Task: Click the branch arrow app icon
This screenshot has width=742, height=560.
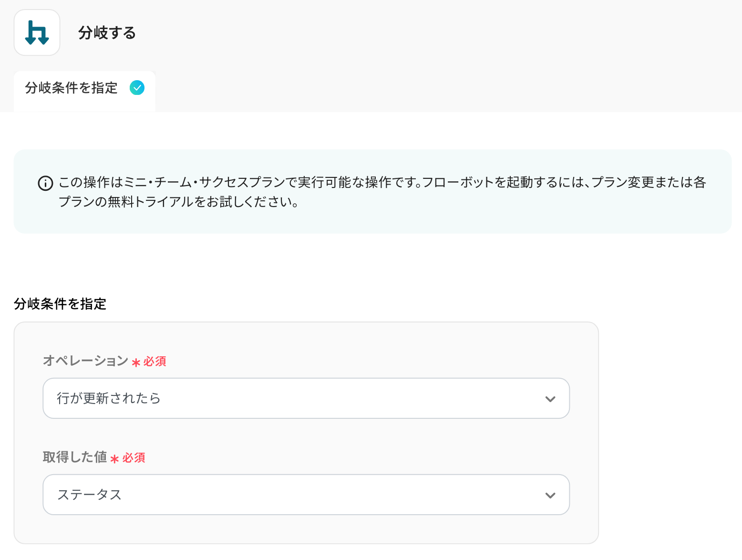Action: pyautogui.click(x=37, y=32)
